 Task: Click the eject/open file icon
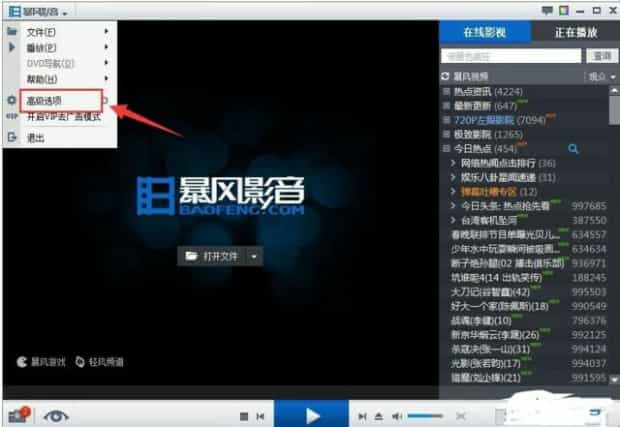tap(378, 416)
